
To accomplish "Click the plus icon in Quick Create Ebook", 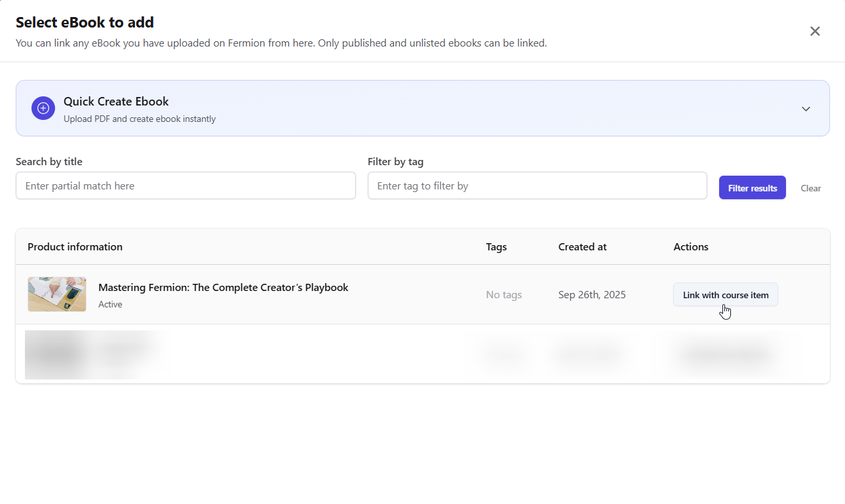I will (x=43, y=108).
